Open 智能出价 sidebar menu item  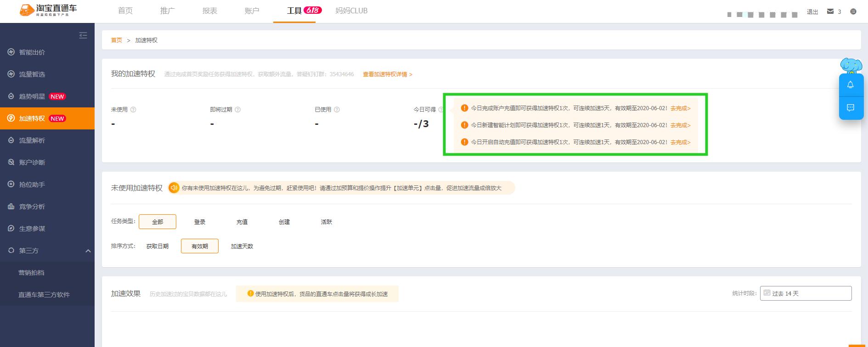(47, 52)
